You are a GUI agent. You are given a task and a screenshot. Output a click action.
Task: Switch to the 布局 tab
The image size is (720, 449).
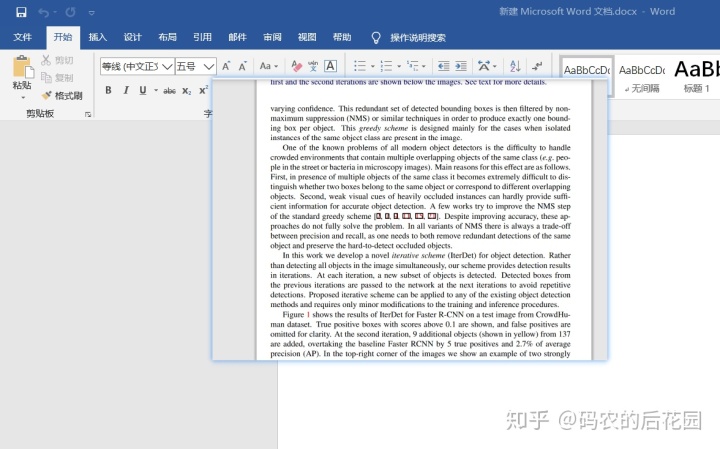[167, 37]
